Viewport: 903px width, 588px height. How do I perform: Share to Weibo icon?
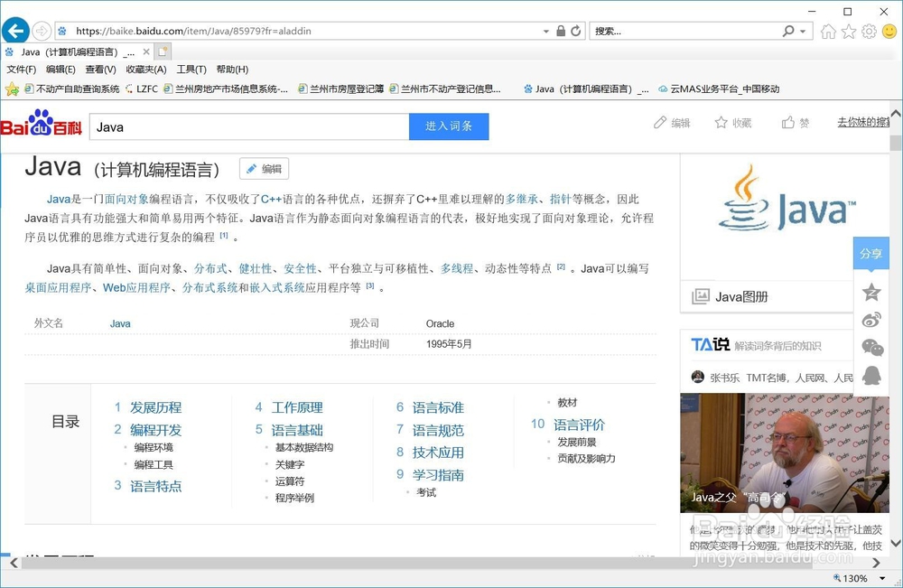[x=872, y=320]
